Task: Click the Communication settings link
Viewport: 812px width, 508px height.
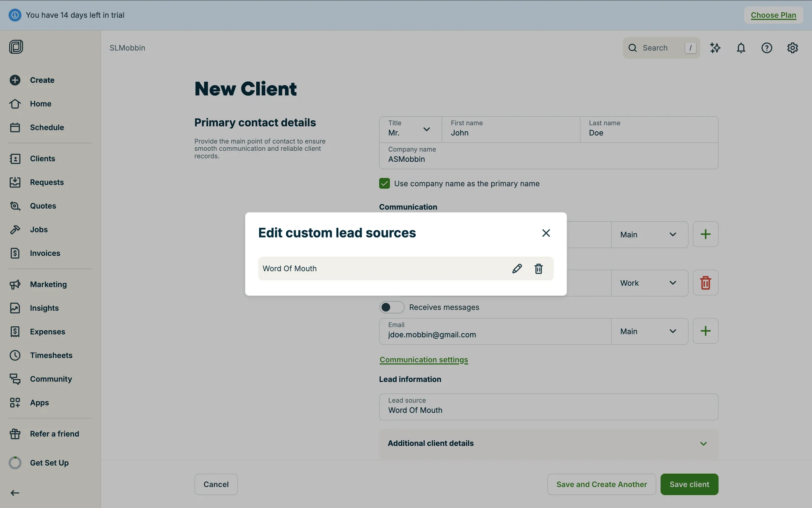Action: [424, 359]
